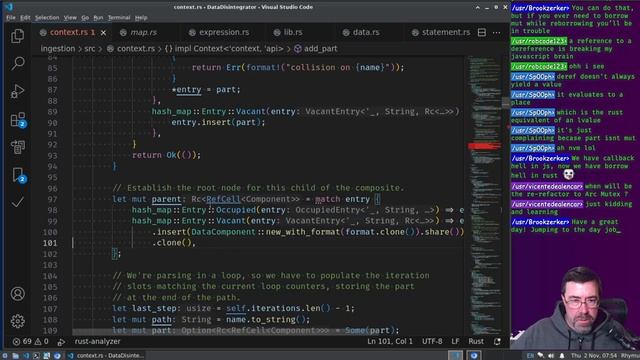Open the Accounts menu icon
The width and height of the screenshot is (640, 360).
click(x=18, y=294)
